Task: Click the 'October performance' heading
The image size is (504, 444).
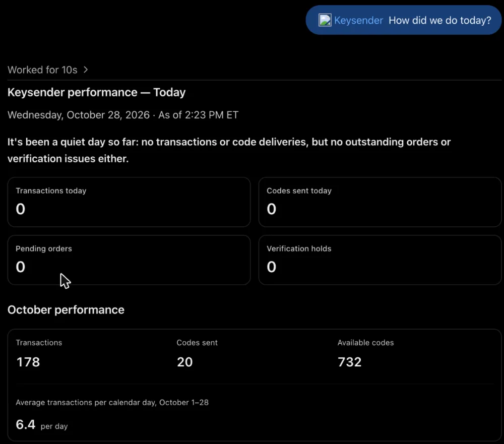Action: [66, 309]
